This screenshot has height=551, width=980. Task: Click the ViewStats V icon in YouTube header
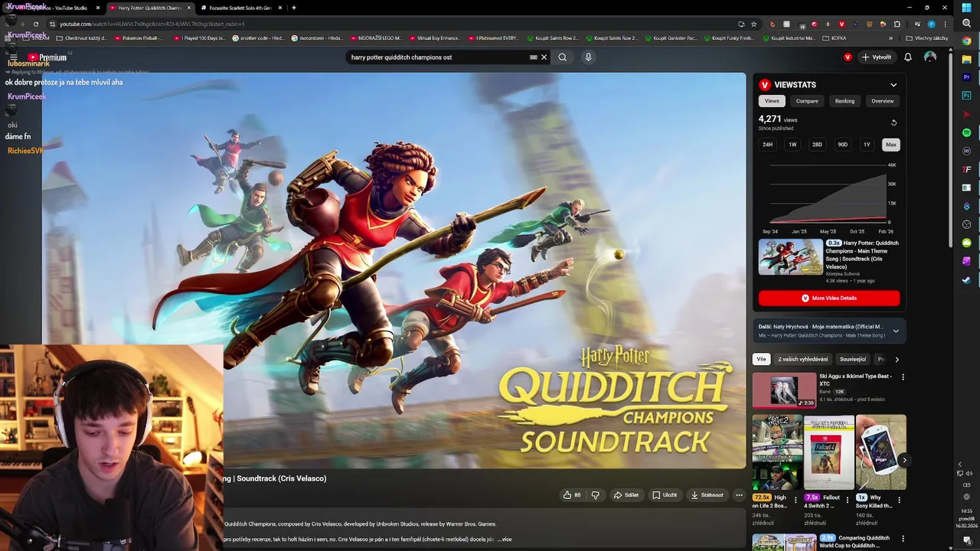[x=848, y=57]
